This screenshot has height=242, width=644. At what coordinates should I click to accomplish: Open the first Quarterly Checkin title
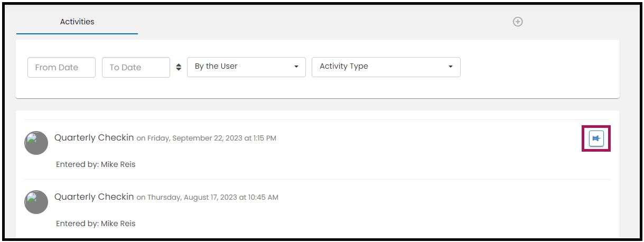pyautogui.click(x=94, y=138)
